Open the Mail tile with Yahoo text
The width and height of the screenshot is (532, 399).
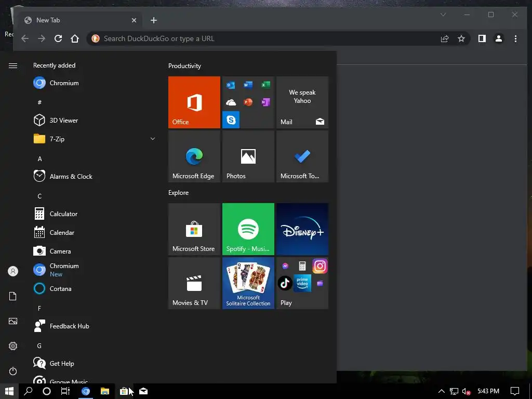(302, 102)
